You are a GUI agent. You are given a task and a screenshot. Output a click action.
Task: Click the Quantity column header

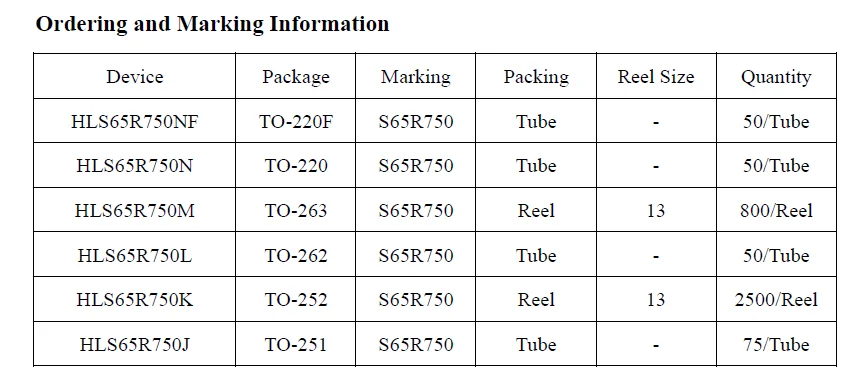click(x=776, y=77)
